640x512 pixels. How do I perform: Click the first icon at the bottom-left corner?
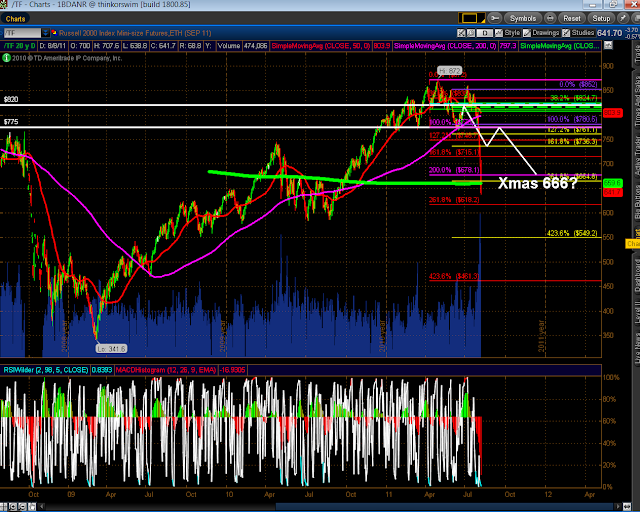[4, 507]
